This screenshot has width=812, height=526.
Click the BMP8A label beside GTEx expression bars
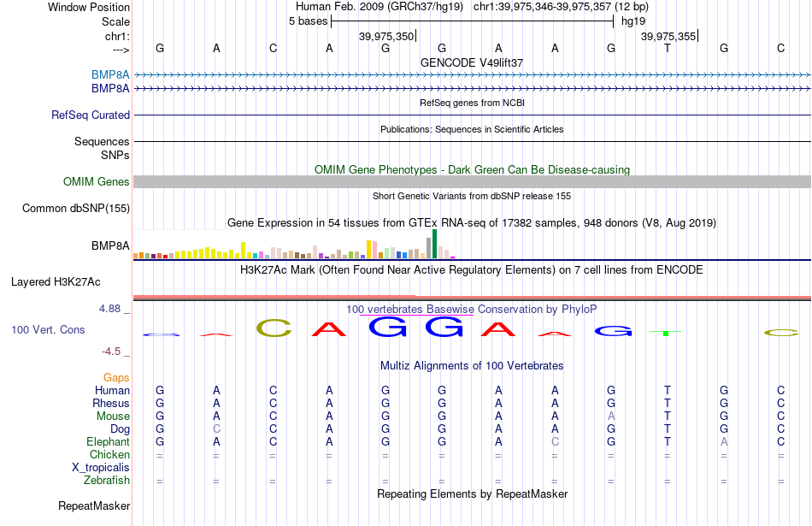(110, 245)
